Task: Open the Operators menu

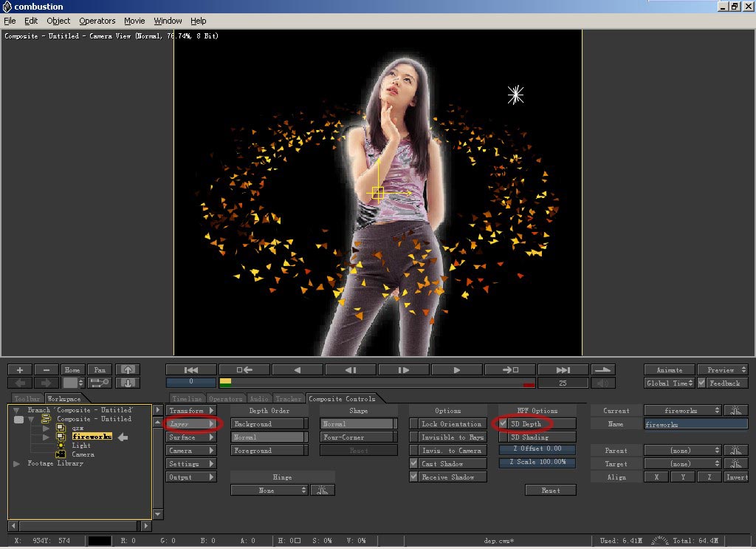Action: tap(97, 21)
